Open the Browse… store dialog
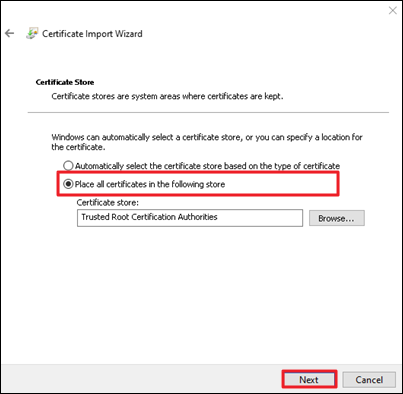Screen dimensions: 403x394 click(x=337, y=218)
